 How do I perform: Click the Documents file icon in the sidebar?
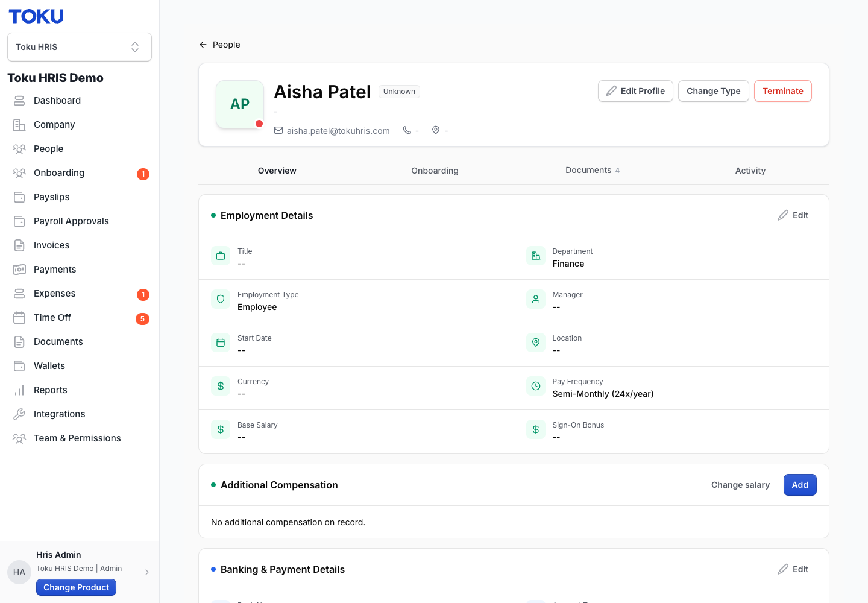point(19,342)
